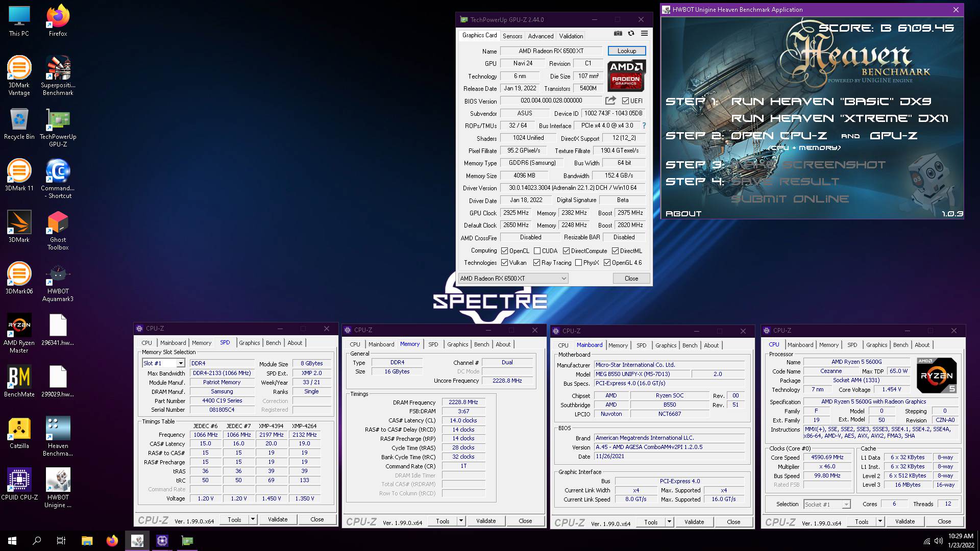Image resolution: width=980 pixels, height=551 pixels.
Task: Switch to the Validation tab in GPU-Z
Action: [x=571, y=36]
